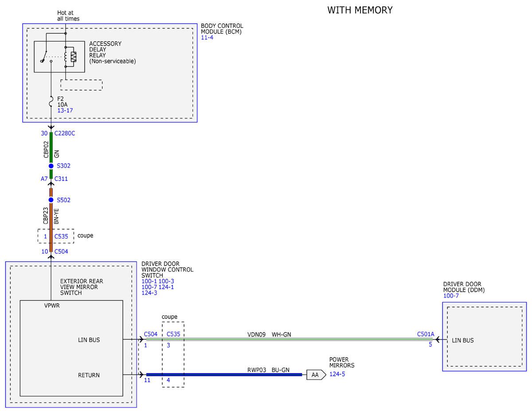Select the RETURN pin label
The image size is (532, 411).
89,375
